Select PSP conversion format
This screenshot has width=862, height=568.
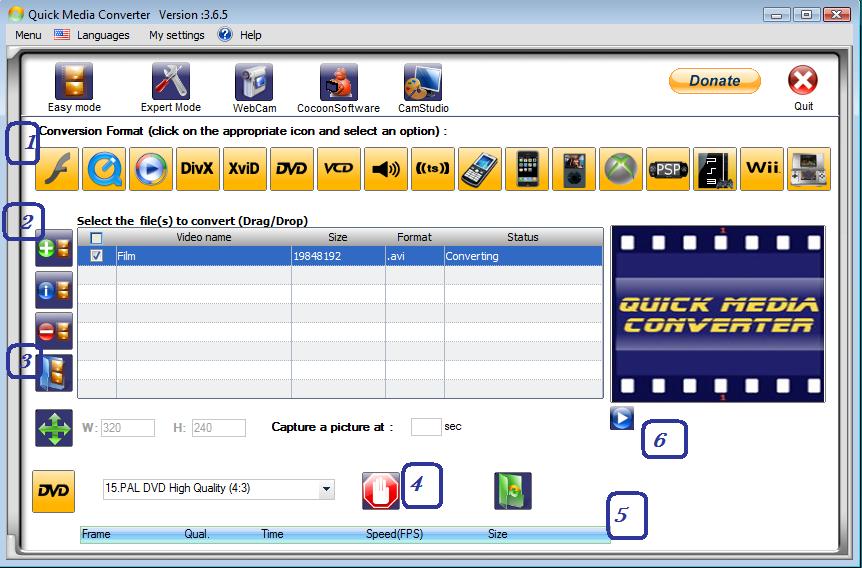(x=668, y=169)
